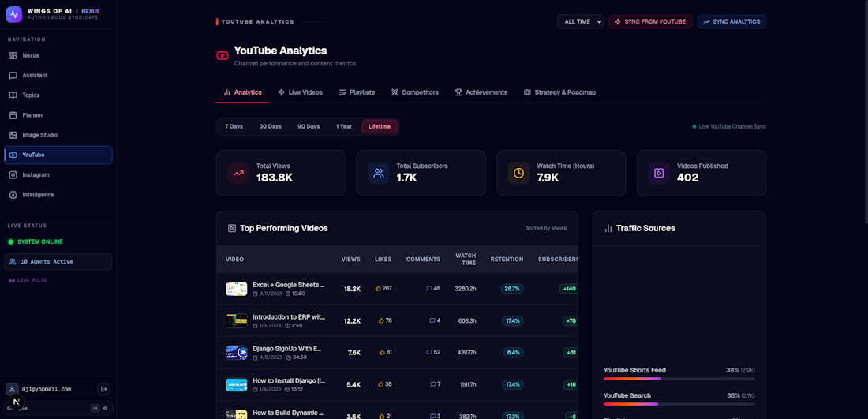The width and height of the screenshot is (868, 419).
Task: Click the How to Install Django thumbnail
Action: point(237,385)
